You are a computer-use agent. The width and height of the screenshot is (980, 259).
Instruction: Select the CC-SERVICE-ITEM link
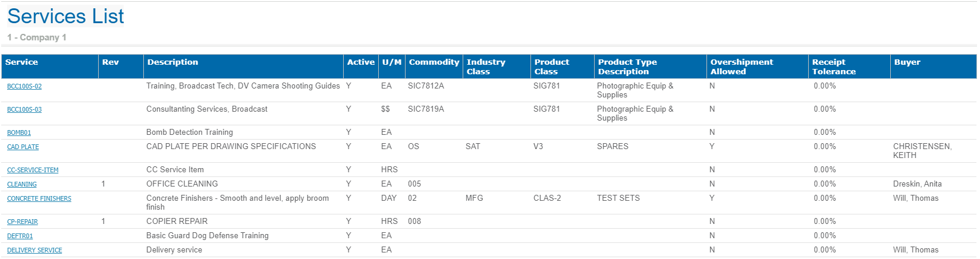click(x=33, y=170)
